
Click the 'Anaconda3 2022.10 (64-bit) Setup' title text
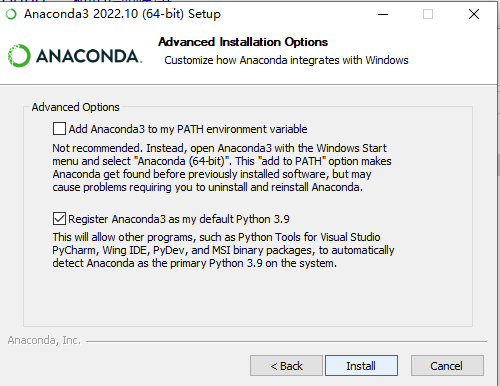[x=122, y=14]
